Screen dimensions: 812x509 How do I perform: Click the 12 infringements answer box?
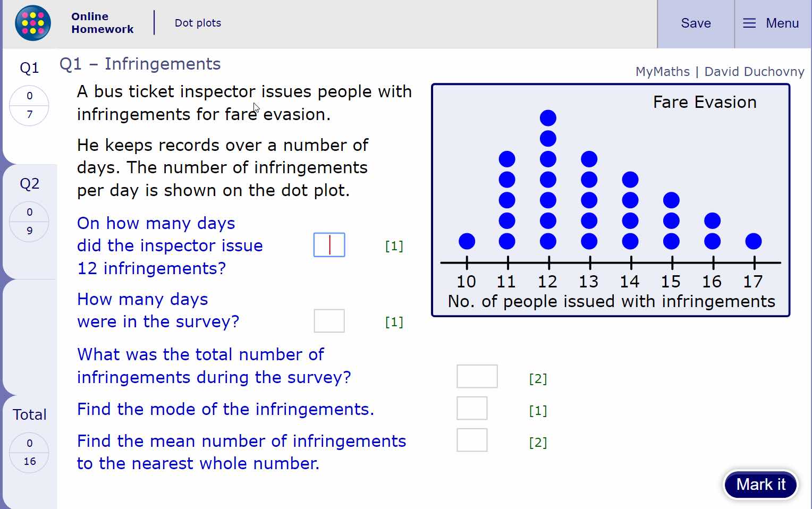tap(329, 245)
